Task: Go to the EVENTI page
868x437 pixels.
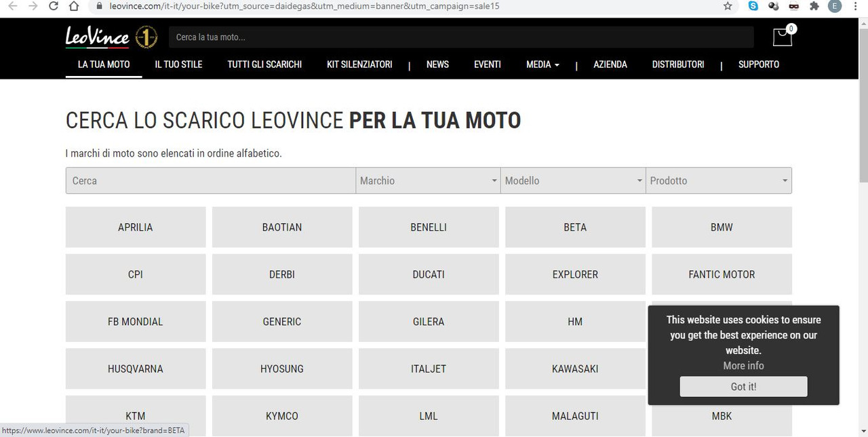Action: (488, 64)
